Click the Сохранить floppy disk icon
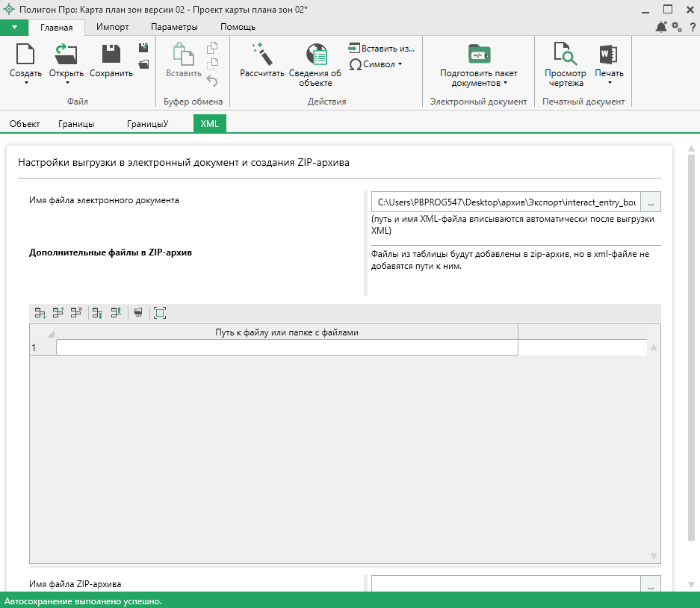The height and width of the screenshot is (608, 700). coord(111,54)
